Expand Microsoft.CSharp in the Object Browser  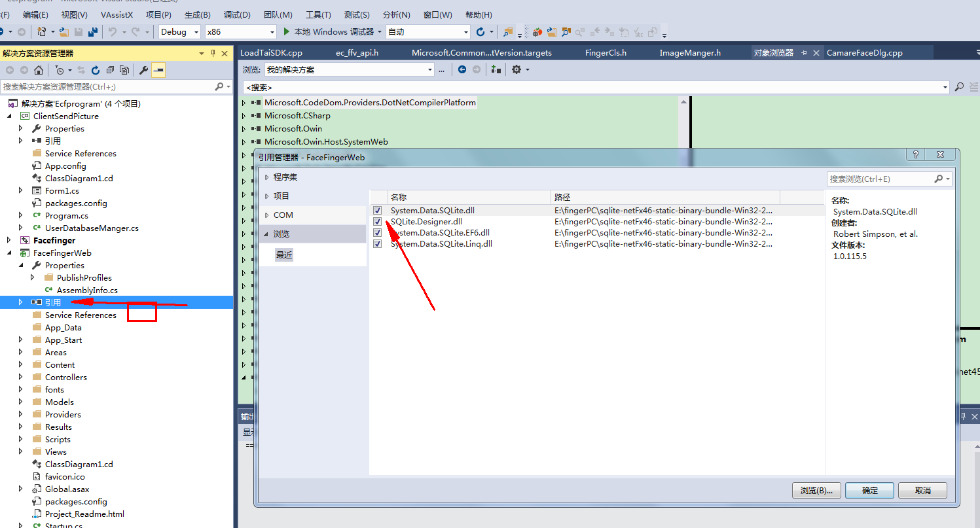coord(244,116)
